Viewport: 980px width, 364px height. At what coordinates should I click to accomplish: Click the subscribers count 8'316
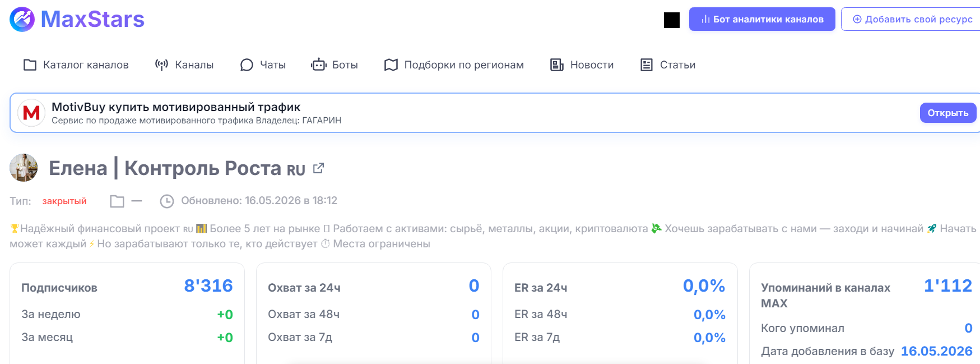tap(208, 286)
